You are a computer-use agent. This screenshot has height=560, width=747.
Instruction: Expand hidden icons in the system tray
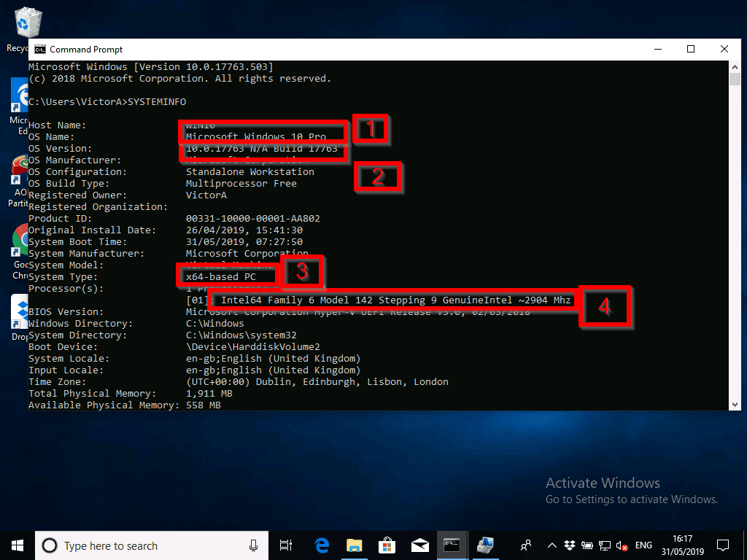(x=552, y=545)
